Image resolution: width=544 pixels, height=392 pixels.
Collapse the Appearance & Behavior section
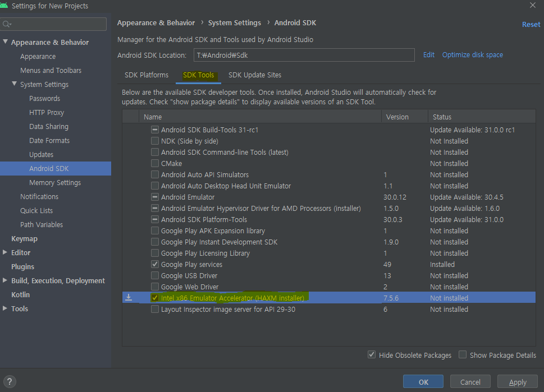5,41
